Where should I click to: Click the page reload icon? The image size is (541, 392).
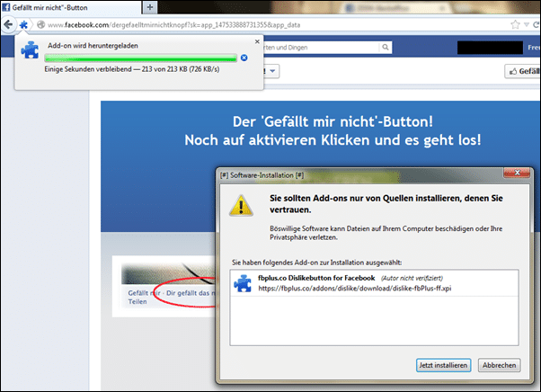click(537, 24)
